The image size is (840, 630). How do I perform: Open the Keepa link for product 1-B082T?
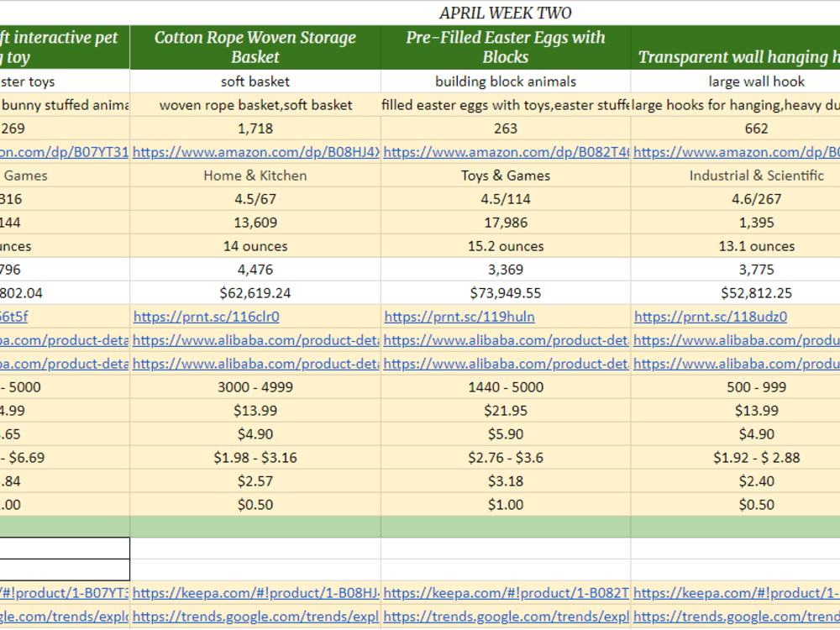click(507, 593)
